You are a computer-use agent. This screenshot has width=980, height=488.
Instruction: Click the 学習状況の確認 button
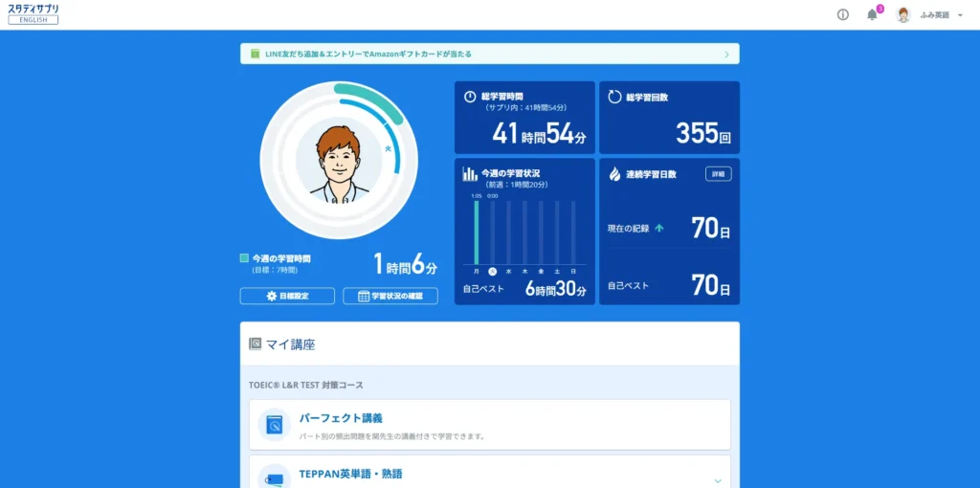tap(390, 297)
